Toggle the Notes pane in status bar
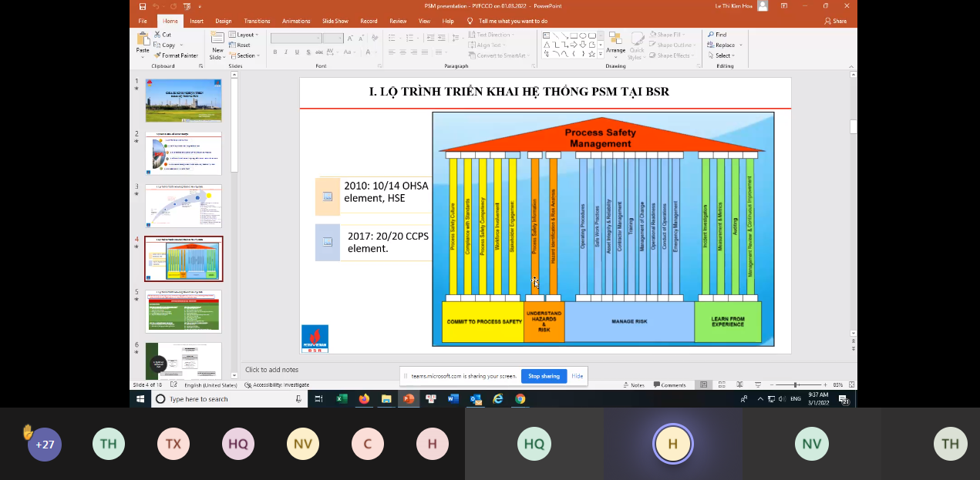 [x=635, y=384]
